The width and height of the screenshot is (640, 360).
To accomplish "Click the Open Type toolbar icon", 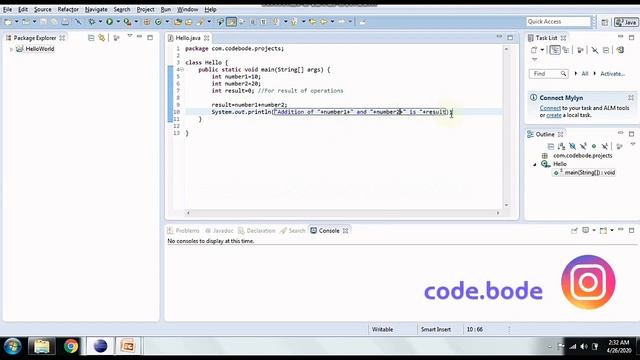I will 178,22.
